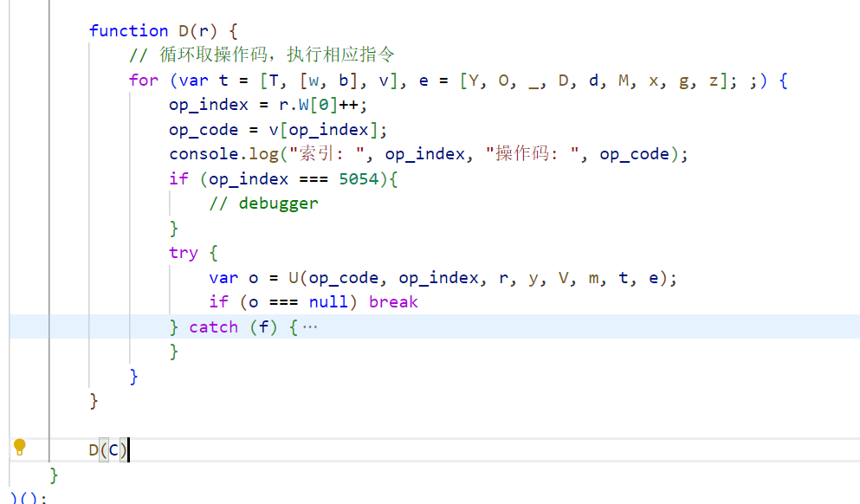Click 'console.log' call in the loop
The width and height of the screenshot is (860, 504).
[223, 154]
